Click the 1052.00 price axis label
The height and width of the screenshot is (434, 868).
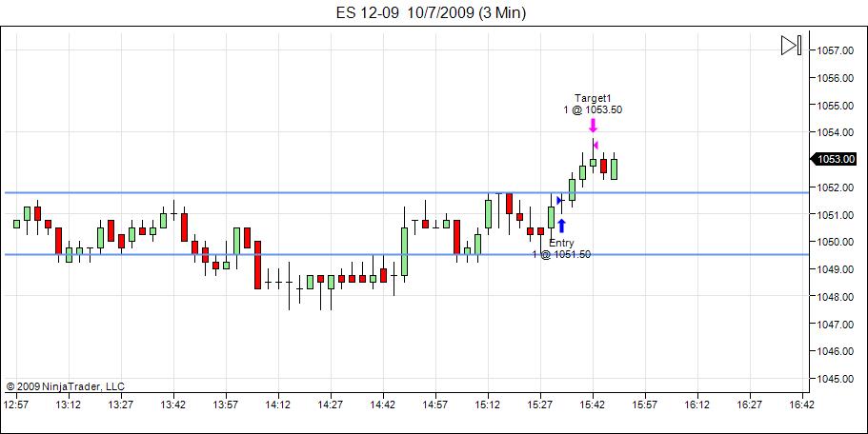pos(835,187)
